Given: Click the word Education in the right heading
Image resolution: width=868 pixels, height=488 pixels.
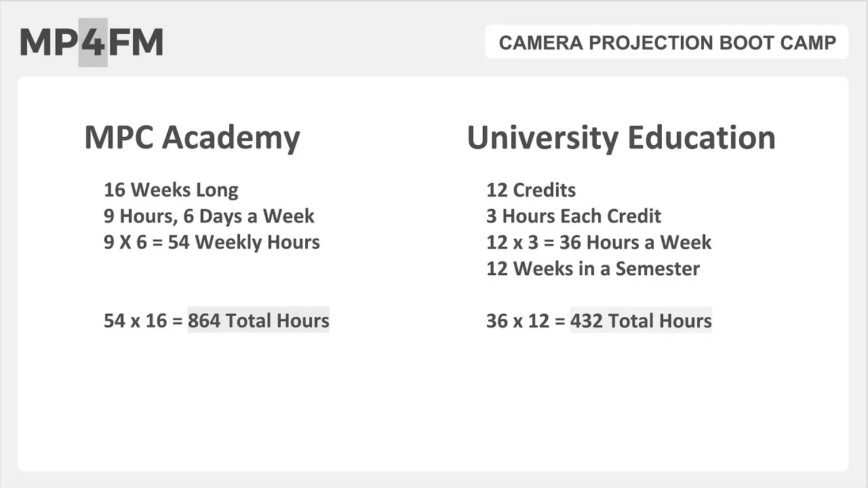Looking at the screenshot, I should coord(701,138).
